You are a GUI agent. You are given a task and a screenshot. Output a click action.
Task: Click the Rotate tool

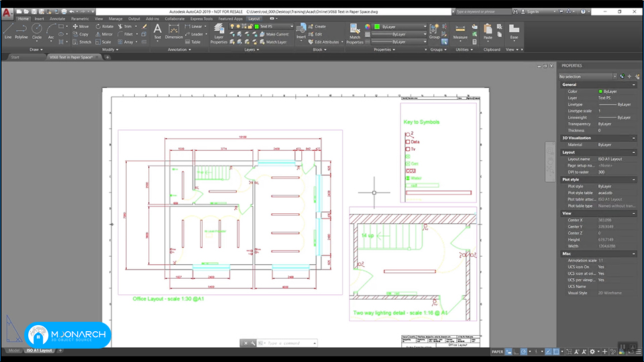point(105,26)
